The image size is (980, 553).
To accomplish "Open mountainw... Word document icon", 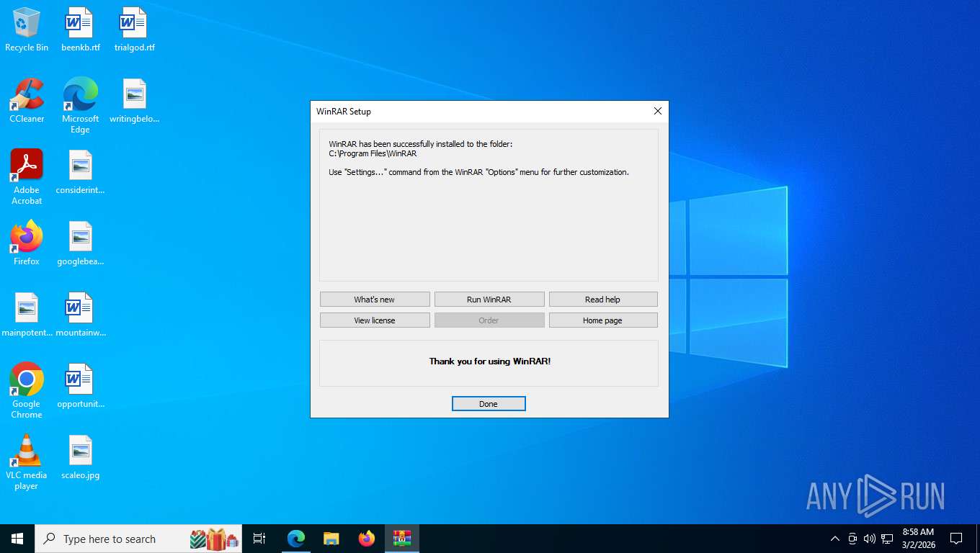I will (80, 315).
